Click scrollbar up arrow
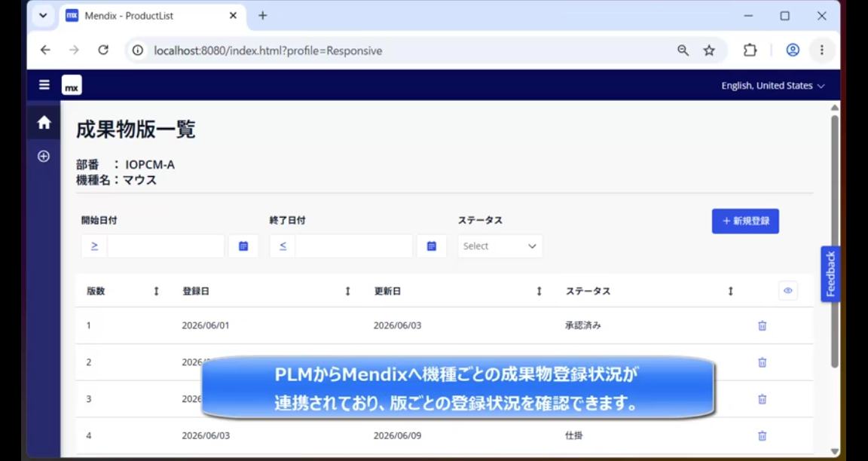The height and width of the screenshot is (461, 868). click(x=835, y=108)
